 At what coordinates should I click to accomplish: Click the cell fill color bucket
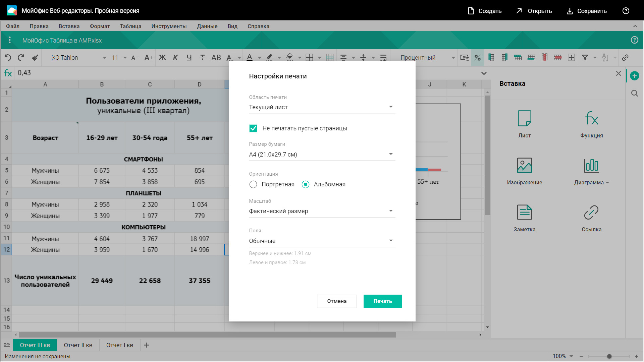point(290,58)
